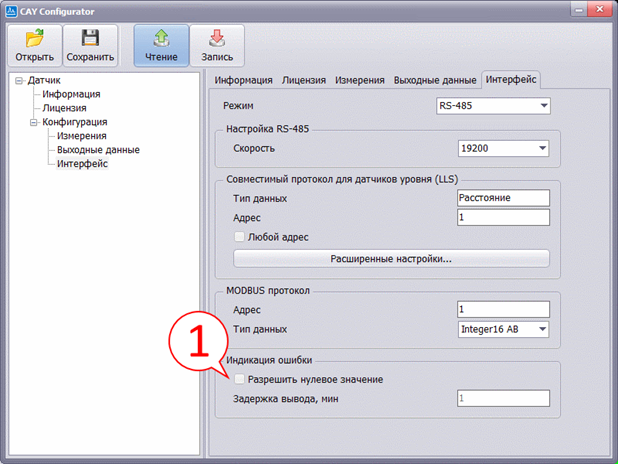Screen dimensions: 618x464
Task: Open the Режим RS-485 dropdown
Action: pyautogui.click(x=494, y=105)
